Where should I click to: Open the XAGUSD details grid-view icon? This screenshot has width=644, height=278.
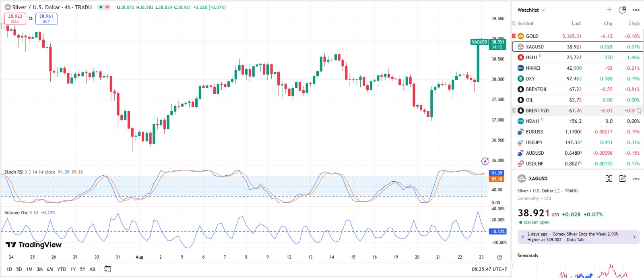coord(609,178)
